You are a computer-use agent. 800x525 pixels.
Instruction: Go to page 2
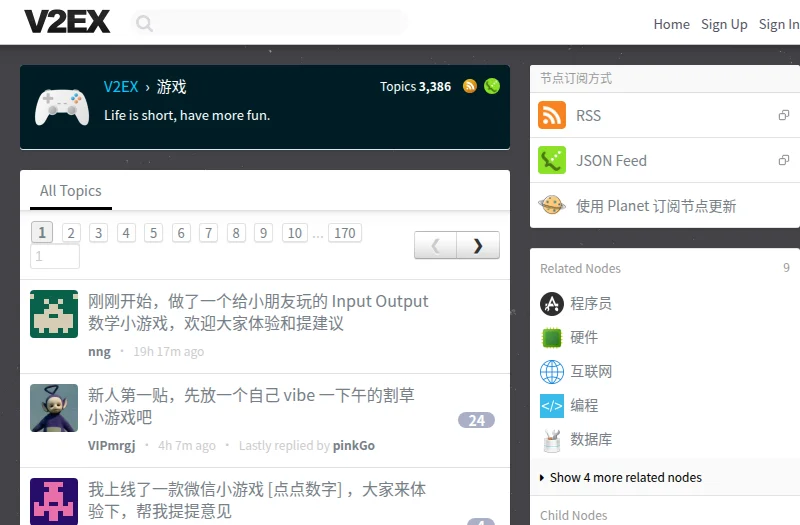click(x=71, y=233)
